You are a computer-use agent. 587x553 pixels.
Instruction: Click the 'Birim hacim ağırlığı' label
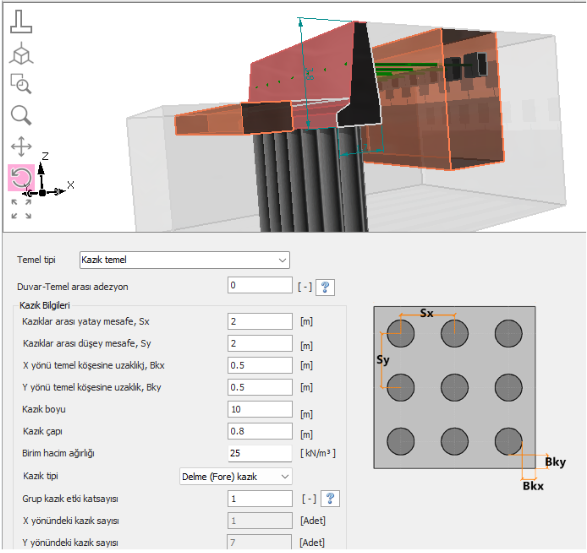(58, 453)
